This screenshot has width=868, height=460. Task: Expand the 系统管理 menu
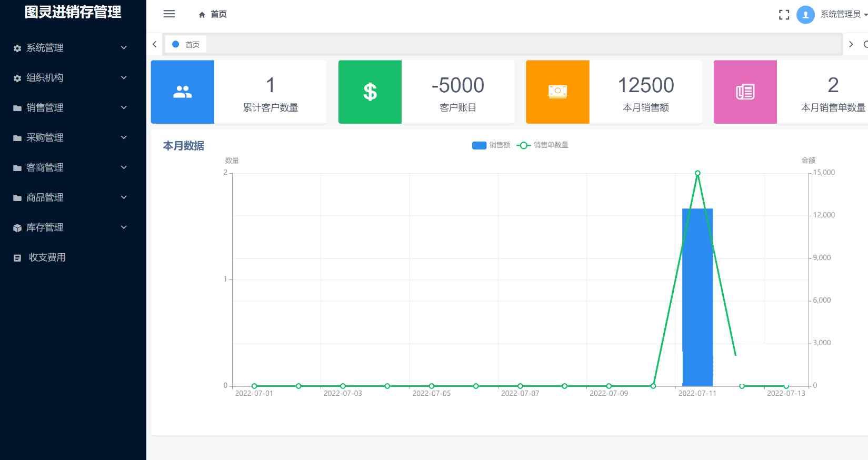coord(71,48)
